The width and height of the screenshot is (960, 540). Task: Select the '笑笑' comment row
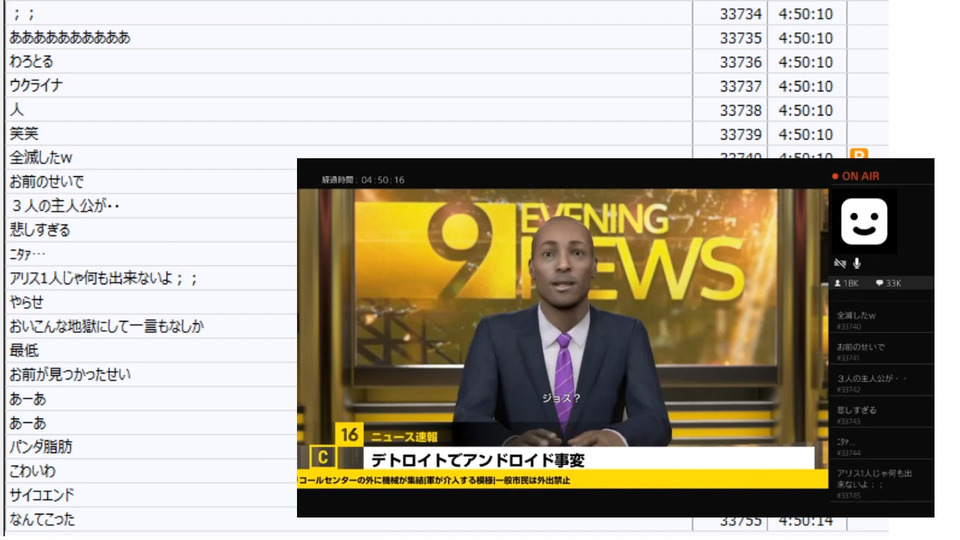tap(349, 134)
